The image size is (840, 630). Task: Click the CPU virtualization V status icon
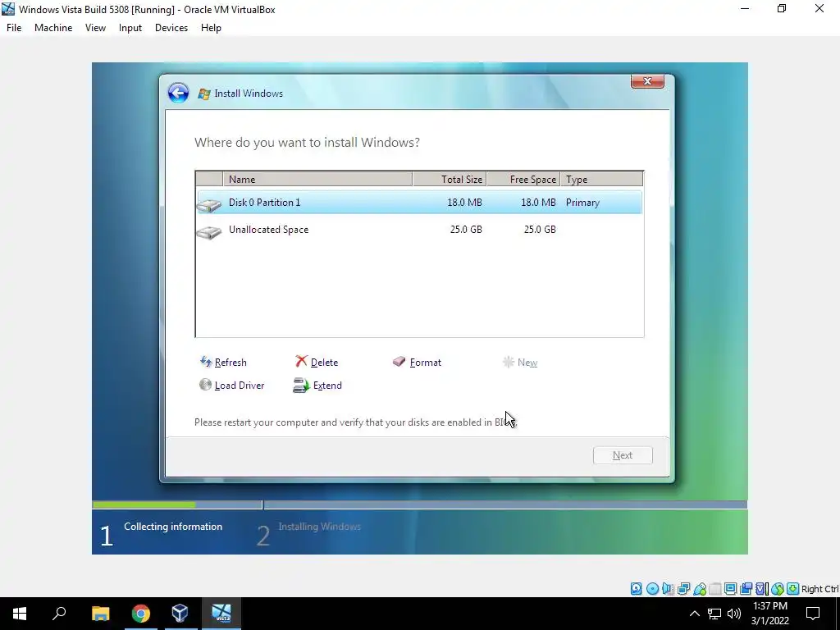[x=762, y=589]
